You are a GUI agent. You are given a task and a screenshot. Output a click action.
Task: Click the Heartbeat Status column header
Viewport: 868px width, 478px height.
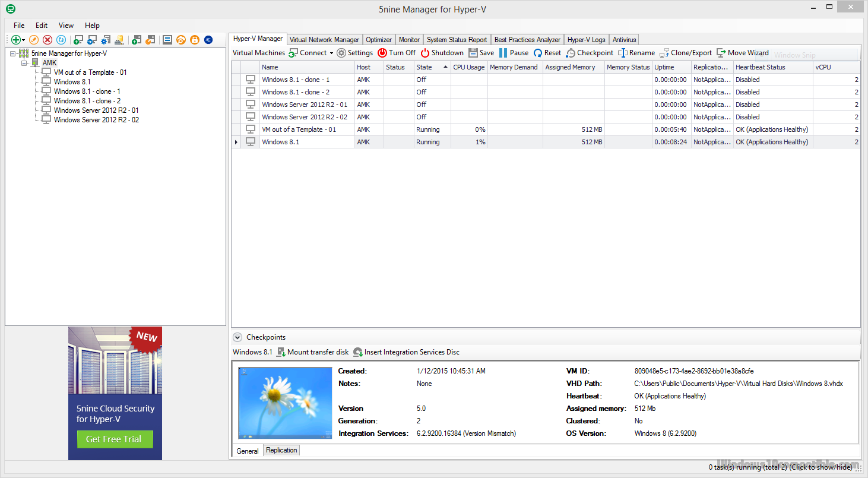tap(774, 67)
